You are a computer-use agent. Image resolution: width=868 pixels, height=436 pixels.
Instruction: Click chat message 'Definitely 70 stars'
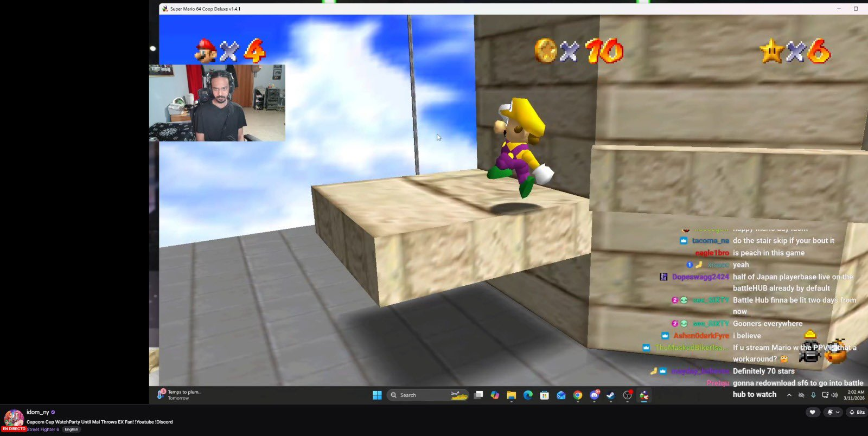(764, 371)
